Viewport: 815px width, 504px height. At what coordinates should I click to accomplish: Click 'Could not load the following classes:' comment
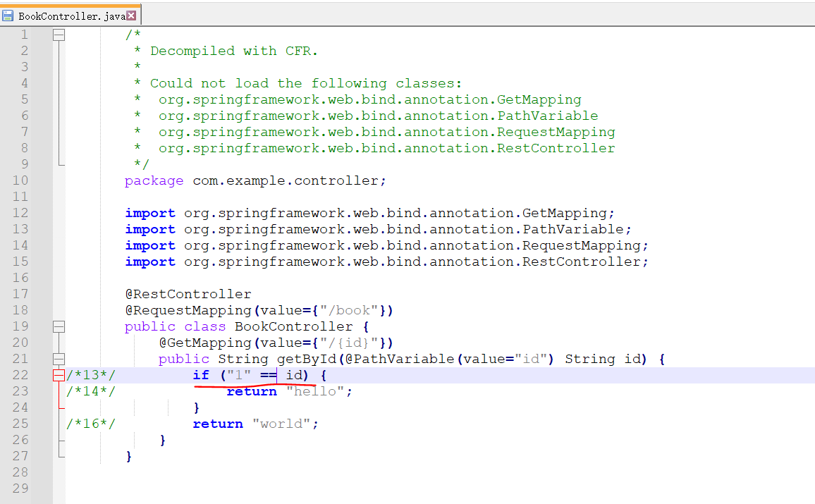pos(306,83)
